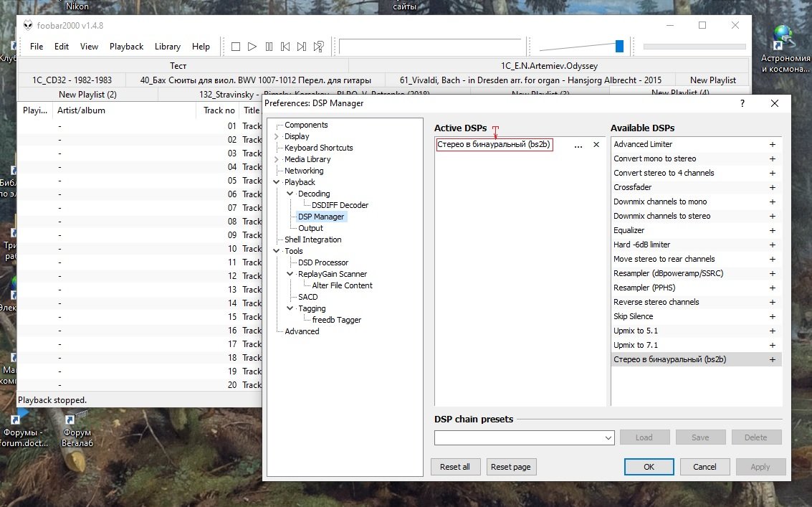Click the Save preset button

pyautogui.click(x=700, y=437)
